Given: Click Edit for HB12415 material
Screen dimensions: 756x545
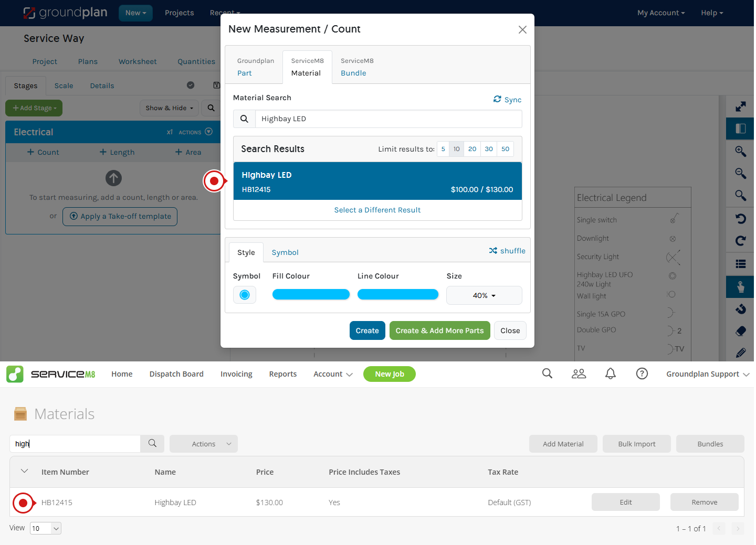Looking at the screenshot, I should coord(626,502).
